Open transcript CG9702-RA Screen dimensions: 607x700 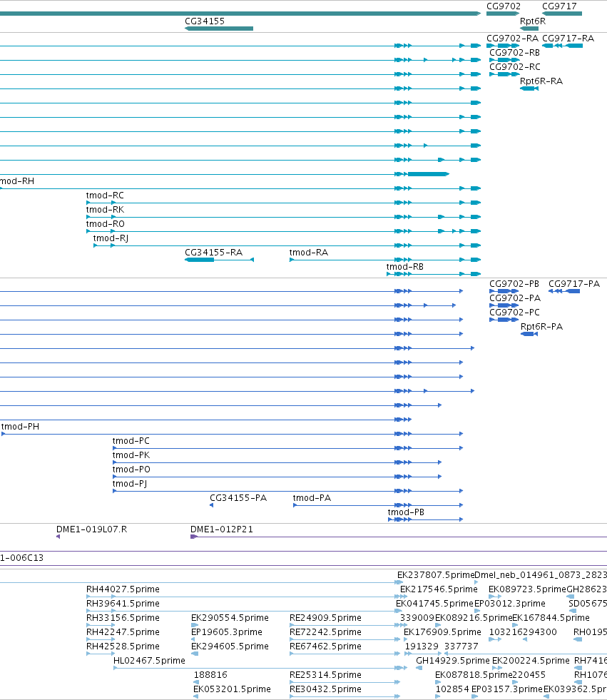coord(512,39)
